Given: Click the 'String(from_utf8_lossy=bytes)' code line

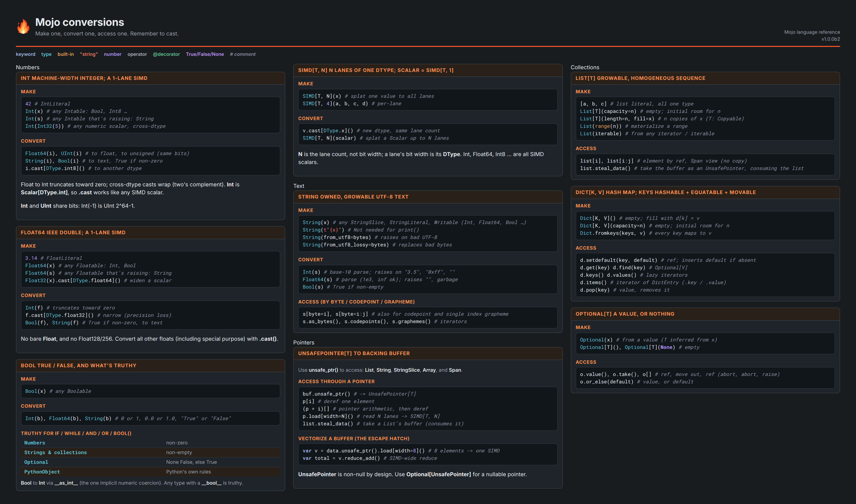Looking at the screenshot, I should pyautogui.click(x=377, y=245).
